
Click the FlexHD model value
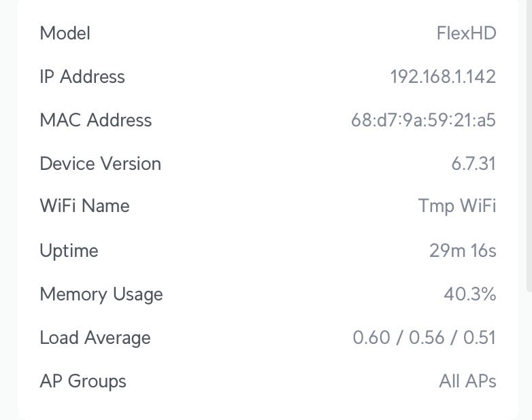tap(466, 33)
